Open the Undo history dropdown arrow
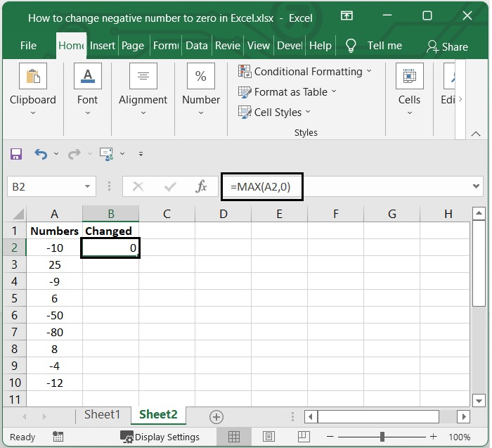Viewport: 492px width, 448px height. pos(56,154)
